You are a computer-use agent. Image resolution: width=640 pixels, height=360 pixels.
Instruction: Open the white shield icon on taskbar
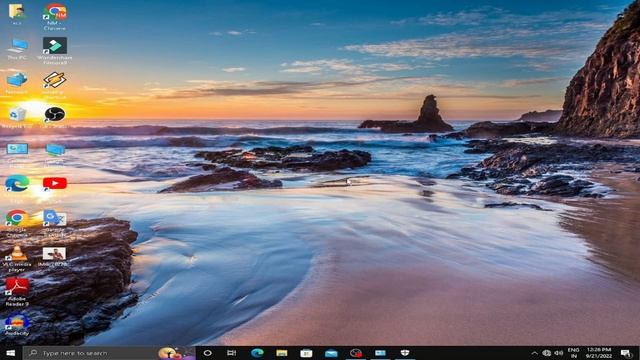click(x=404, y=353)
